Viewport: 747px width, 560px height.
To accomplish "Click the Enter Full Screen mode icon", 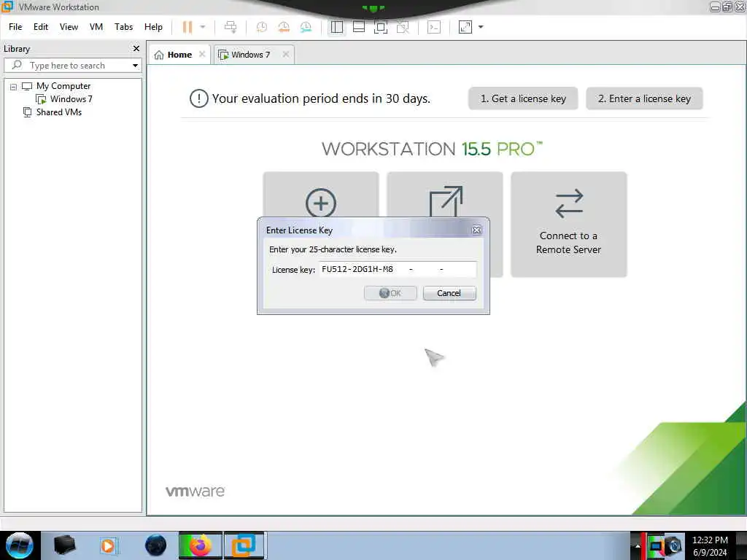I will click(x=381, y=27).
